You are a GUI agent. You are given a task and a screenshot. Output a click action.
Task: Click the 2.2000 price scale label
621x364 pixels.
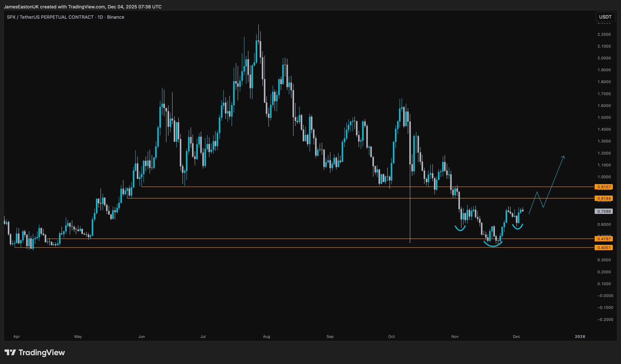[x=604, y=35]
